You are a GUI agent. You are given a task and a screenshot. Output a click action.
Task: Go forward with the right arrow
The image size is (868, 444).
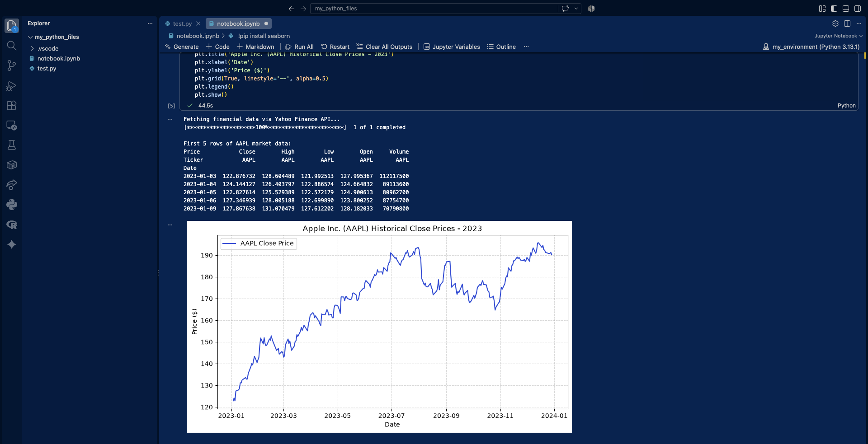click(303, 9)
